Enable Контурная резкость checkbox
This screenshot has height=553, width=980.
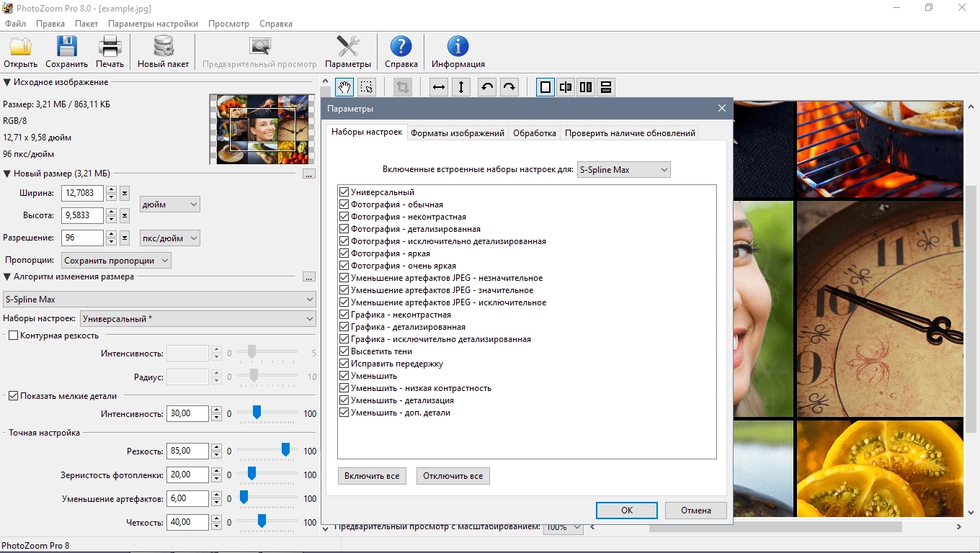pos(14,336)
